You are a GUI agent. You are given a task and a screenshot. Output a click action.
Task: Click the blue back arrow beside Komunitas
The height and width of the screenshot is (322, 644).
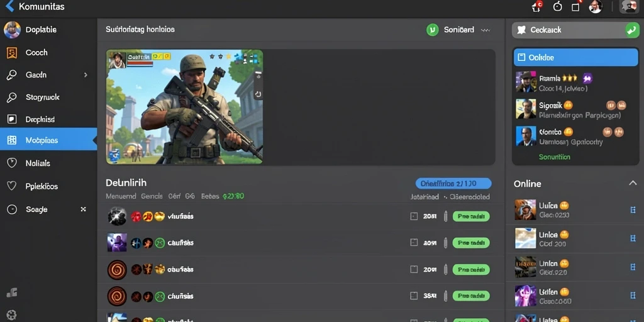coord(10,6)
